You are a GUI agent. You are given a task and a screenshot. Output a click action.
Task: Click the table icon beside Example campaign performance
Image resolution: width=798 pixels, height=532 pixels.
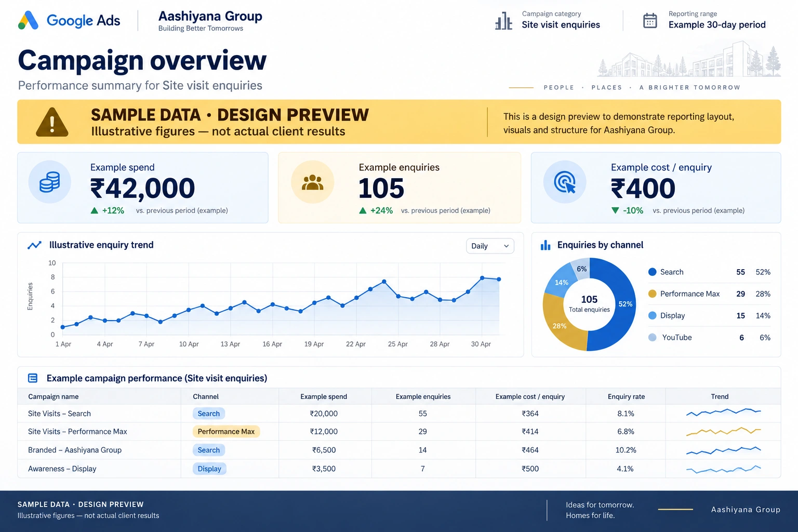point(33,378)
